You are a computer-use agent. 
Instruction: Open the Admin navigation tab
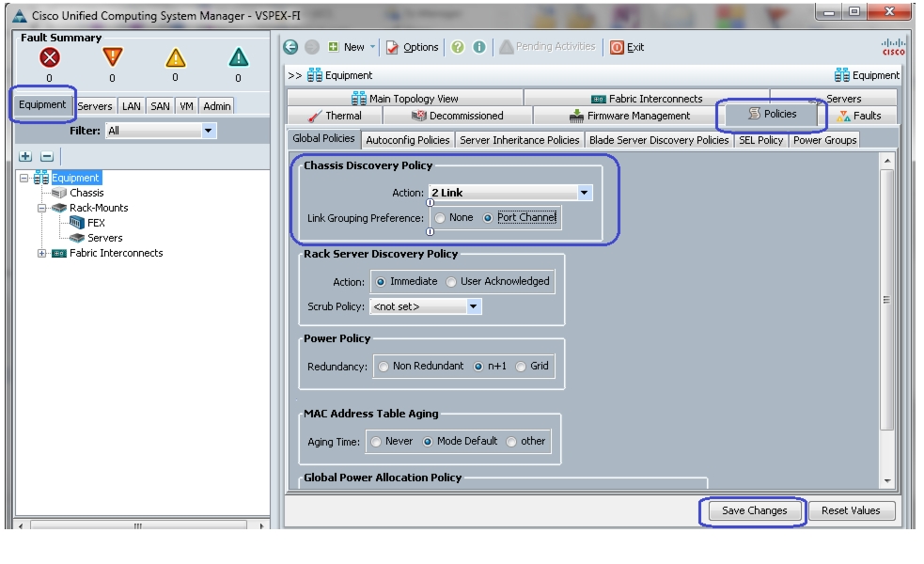tap(217, 106)
